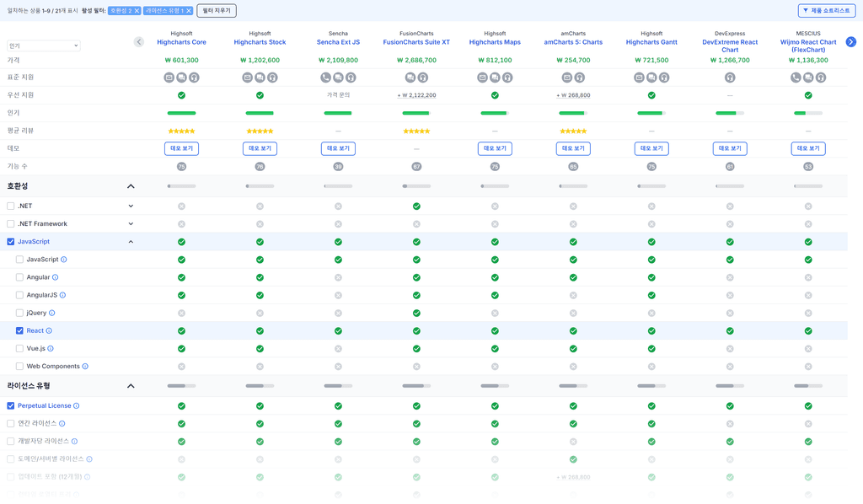Check the Angular checkbox
This screenshot has width=863, height=504.
pos(19,277)
